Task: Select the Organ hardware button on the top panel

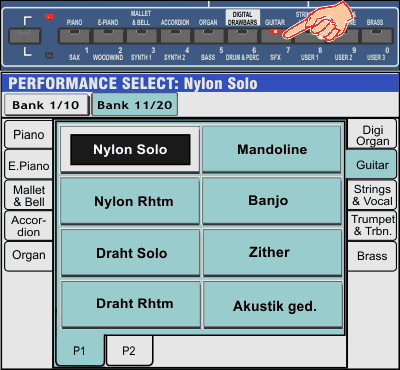Action: [x=208, y=36]
